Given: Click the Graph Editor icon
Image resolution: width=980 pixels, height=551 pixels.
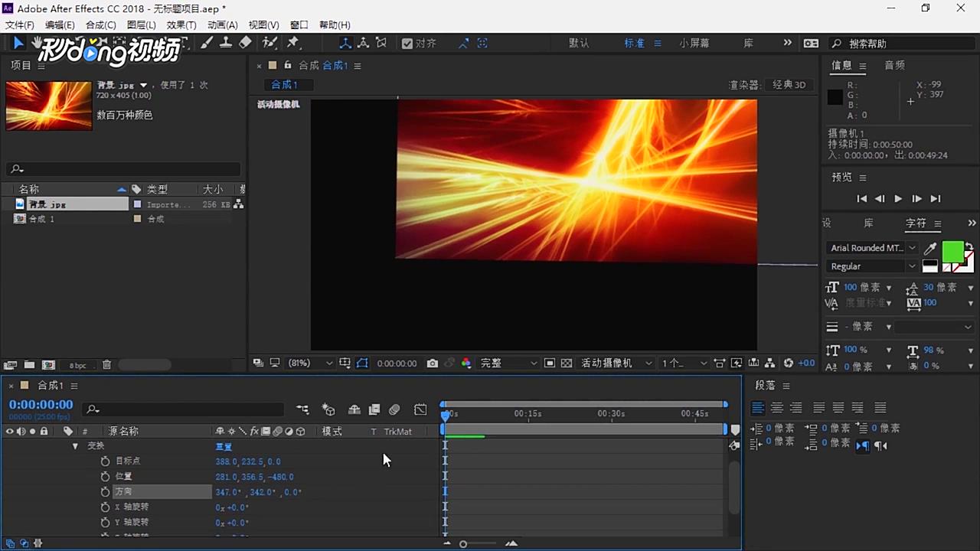Looking at the screenshot, I should [420, 409].
